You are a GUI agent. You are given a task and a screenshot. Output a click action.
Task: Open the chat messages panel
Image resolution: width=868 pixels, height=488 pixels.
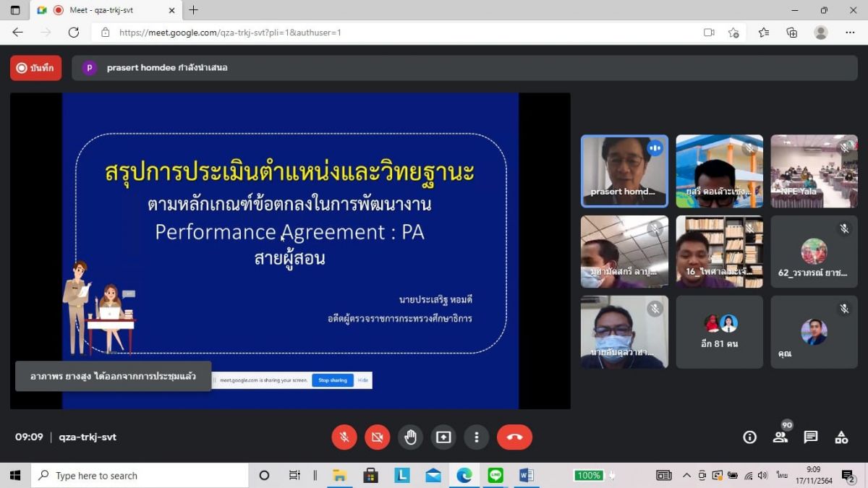pos(811,437)
